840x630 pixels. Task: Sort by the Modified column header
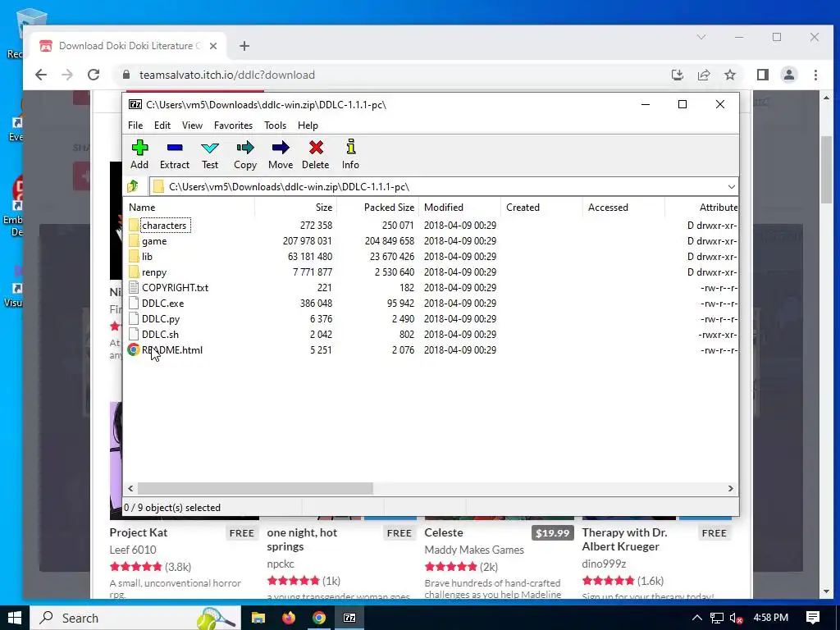click(459, 208)
